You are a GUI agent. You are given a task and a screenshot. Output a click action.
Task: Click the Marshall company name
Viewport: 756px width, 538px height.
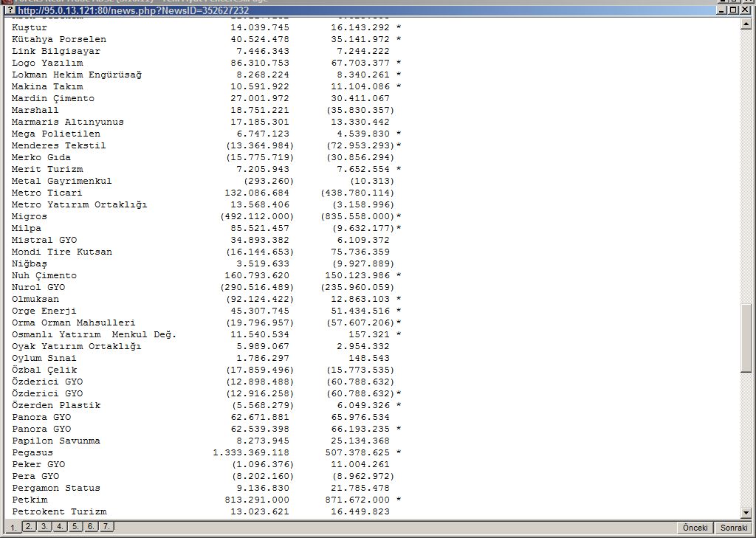coord(35,110)
